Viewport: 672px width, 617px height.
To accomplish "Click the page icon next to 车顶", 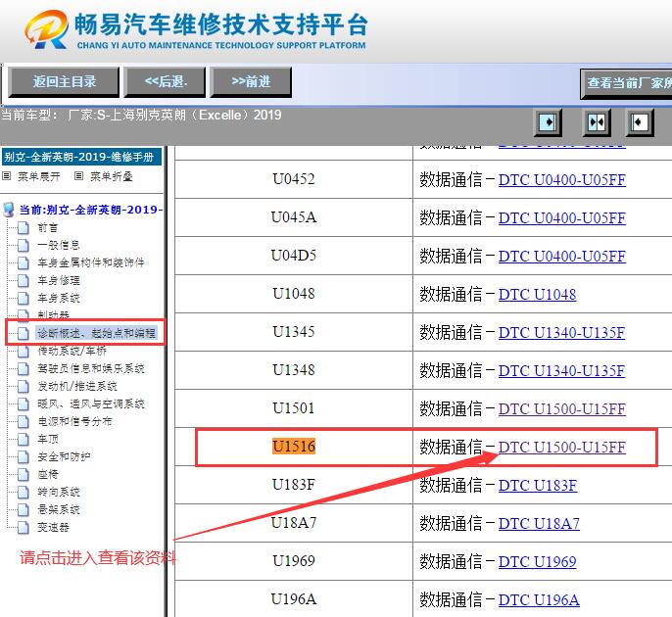I will coord(24,439).
